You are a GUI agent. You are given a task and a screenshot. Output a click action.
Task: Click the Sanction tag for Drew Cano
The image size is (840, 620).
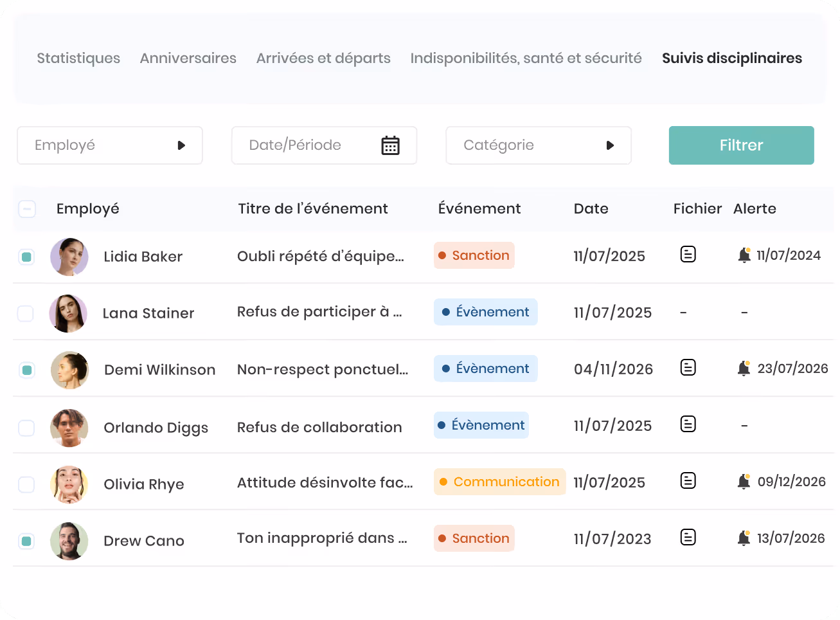(x=474, y=538)
